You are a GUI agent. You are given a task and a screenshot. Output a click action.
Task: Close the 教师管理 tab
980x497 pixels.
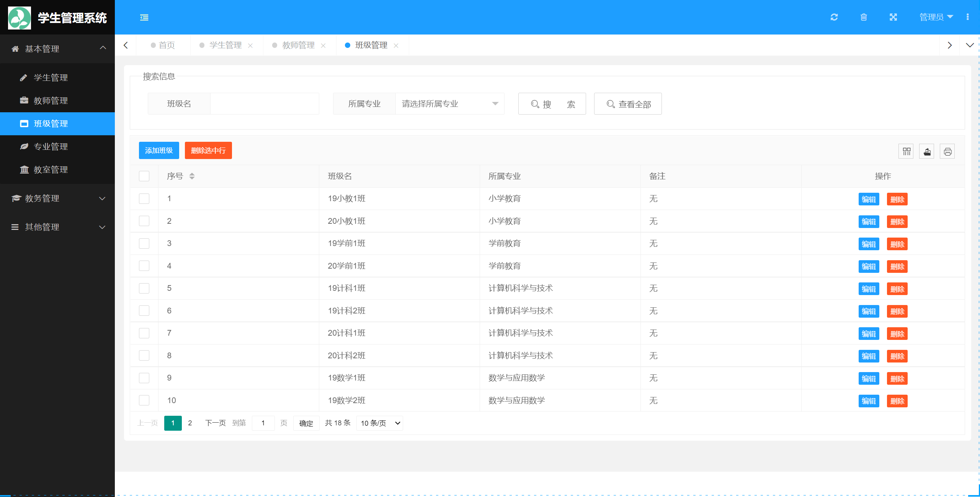(x=323, y=46)
